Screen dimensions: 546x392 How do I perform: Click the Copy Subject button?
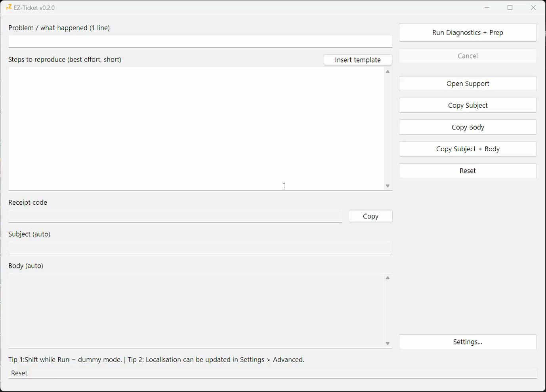pyautogui.click(x=468, y=105)
